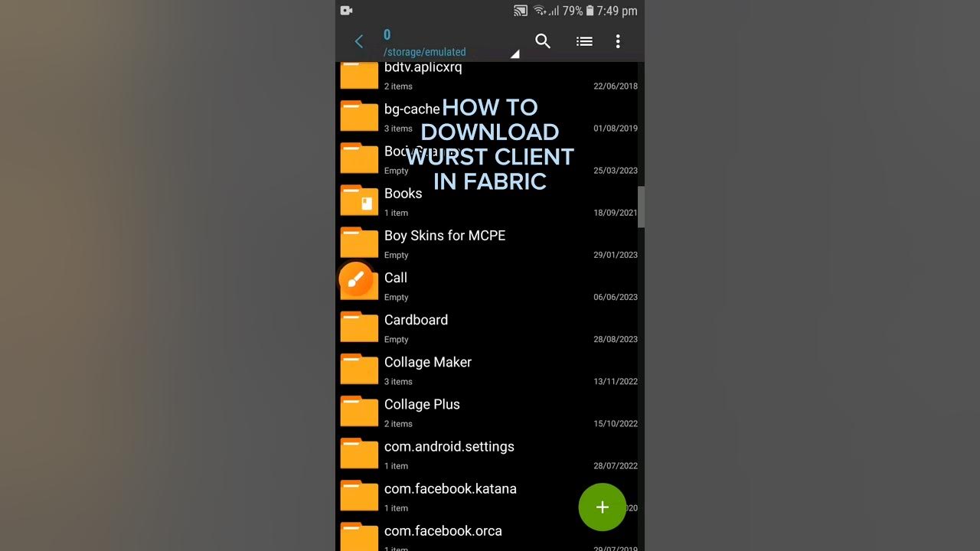
Task: Click date 01/08/2019
Action: tap(616, 129)
